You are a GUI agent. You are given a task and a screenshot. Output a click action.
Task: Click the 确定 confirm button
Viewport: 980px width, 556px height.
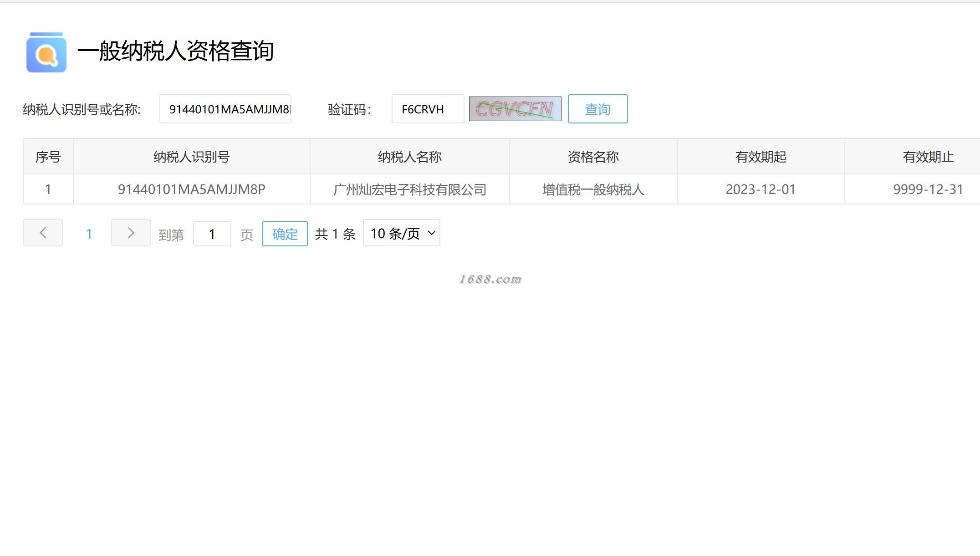pyautogui.click(x=285, y=234)
